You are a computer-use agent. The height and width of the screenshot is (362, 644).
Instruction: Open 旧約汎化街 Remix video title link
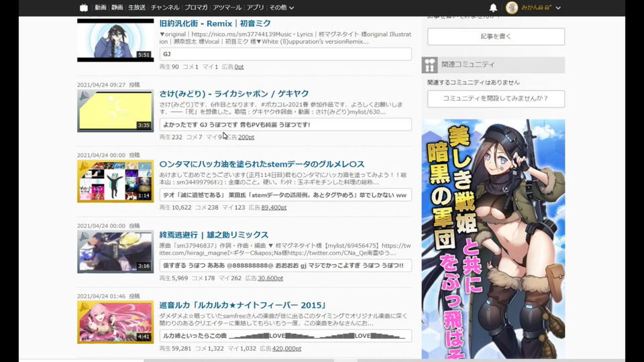[x=215, y=23]
